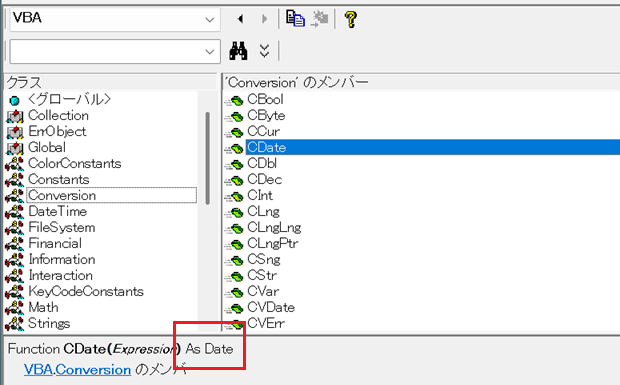Image resolution: width=620 pixels, height=385 pixels.
Task: Select the Constants module
Action: coord(59,179)
